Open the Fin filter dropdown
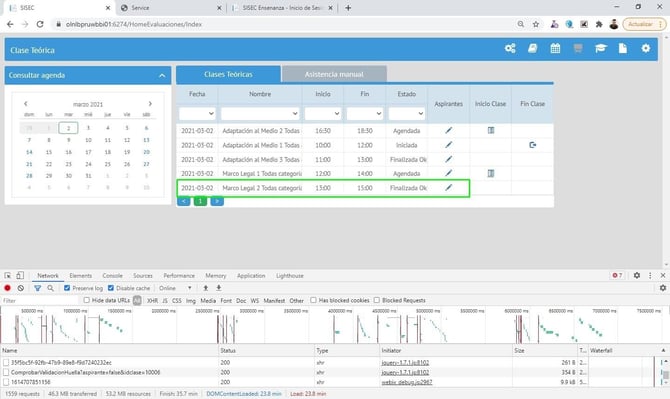The image size is (670, 399). tap(364, 113)
